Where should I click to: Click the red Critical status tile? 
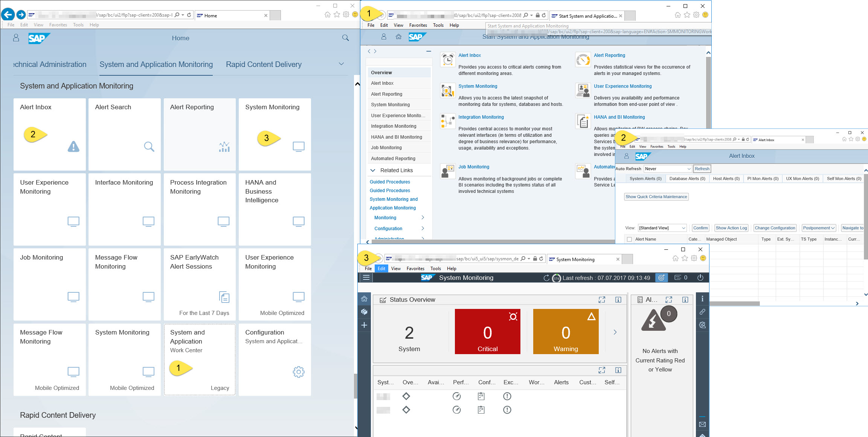488,332
